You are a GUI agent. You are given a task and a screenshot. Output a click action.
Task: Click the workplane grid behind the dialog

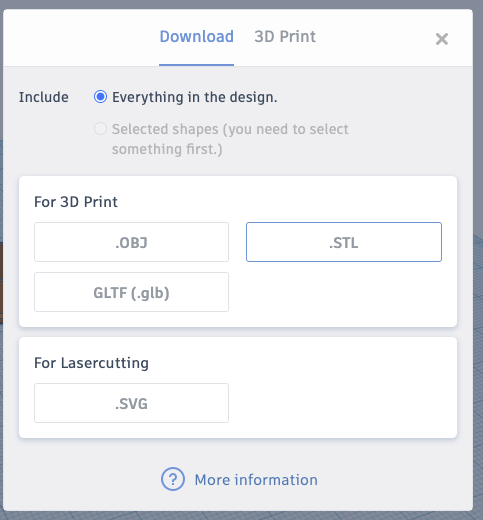pos(478,300)
